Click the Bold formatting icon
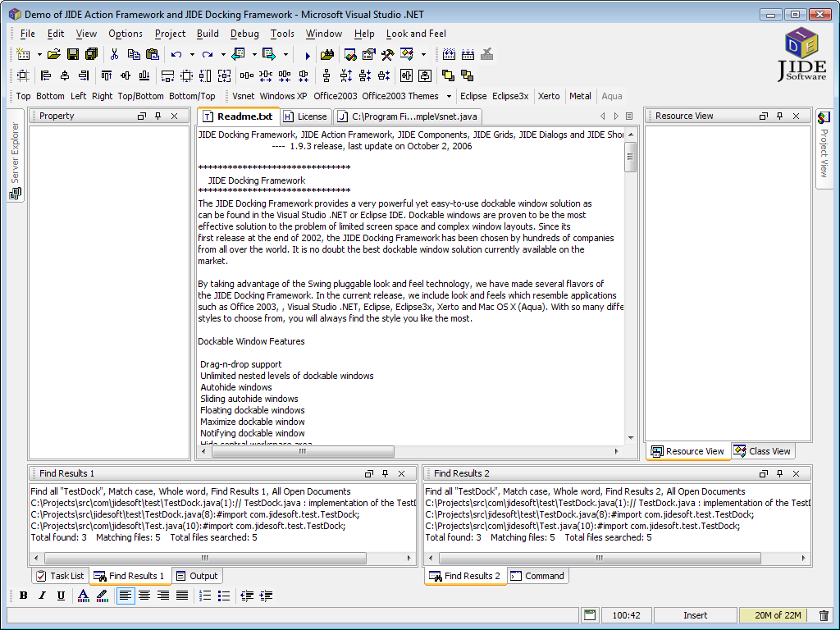Viewport: 840px width, 630px height. [x=24, y=596]
